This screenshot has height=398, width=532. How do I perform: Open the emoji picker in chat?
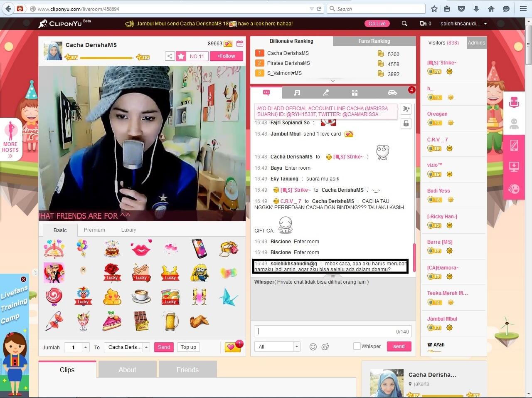pyautogui.click(x=313, y=347)
